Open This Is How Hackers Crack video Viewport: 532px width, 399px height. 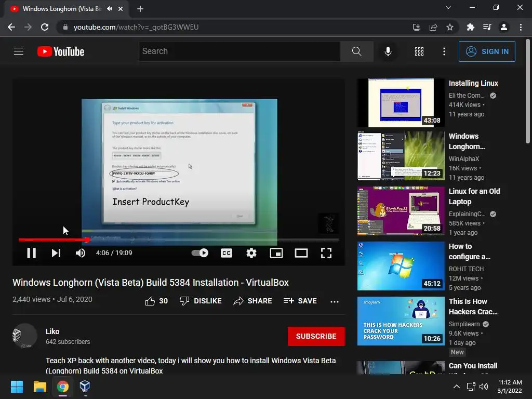tap(401, 321)
